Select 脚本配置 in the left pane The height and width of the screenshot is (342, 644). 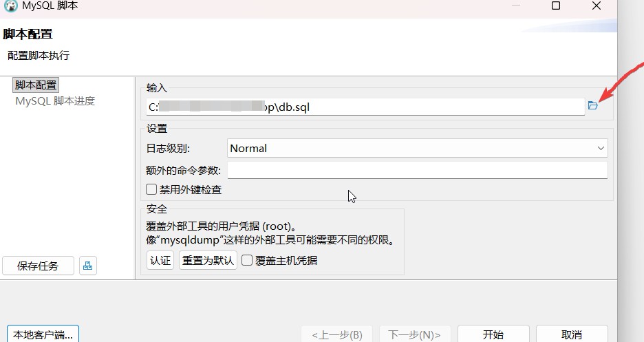[36, 85]
